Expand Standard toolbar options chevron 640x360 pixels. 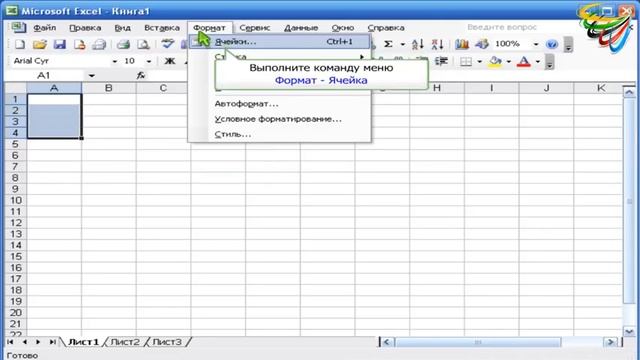click(568, 44)
